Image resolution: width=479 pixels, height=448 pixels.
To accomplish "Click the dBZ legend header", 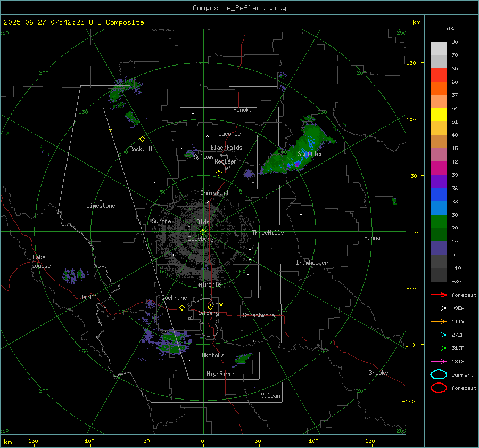I will point(451,28).
